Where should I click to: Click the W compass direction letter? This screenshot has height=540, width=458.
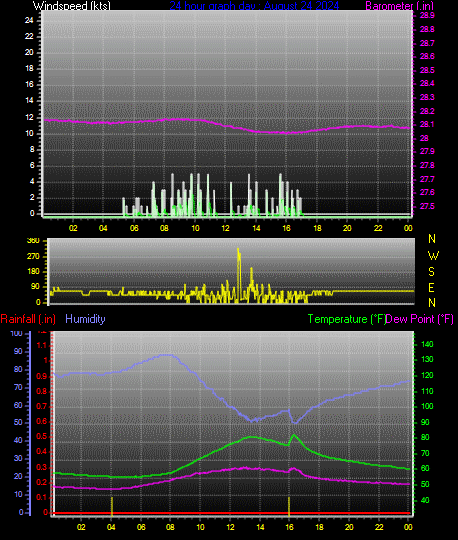point(433,256)
